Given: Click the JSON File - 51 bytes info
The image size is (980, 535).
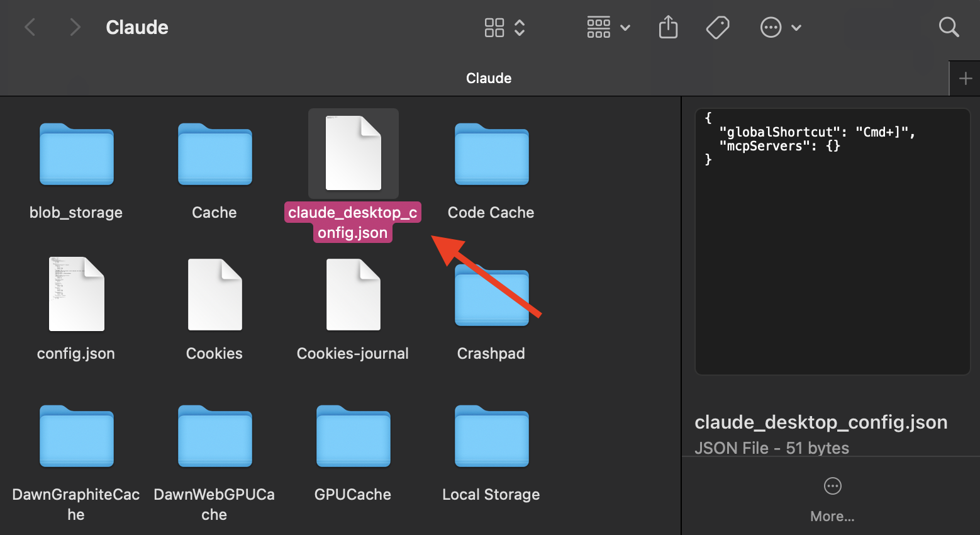Looking at the screenshot, I should [x=772, y=448].
